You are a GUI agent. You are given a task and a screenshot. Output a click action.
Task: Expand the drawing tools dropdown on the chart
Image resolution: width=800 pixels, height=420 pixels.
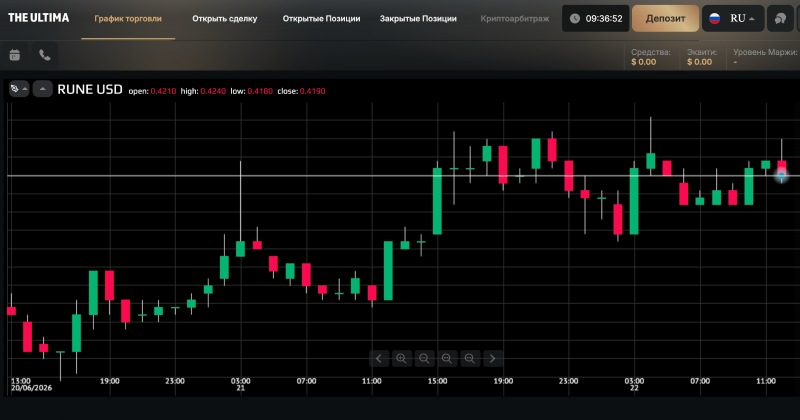(x=19, y=89)
